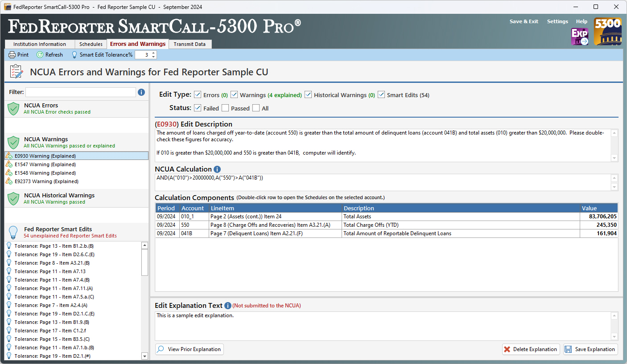Click the magnifier icon on View Prior Explanation
Screen dimensions: 627x364
(161, 349)
